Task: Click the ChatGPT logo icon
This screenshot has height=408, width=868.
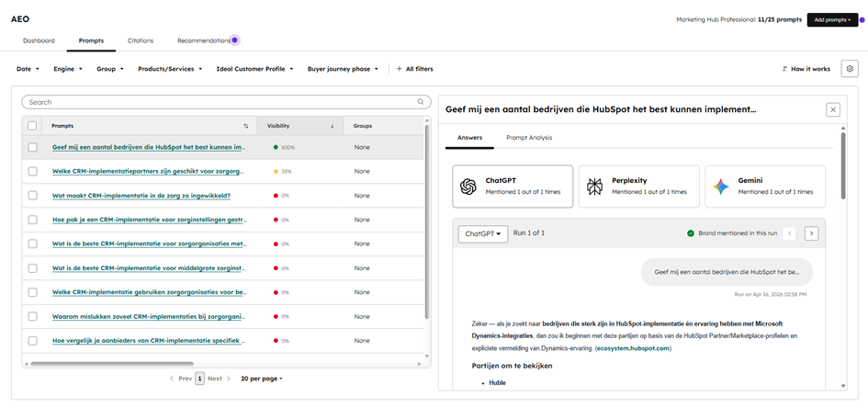Action: coord(468,187)
